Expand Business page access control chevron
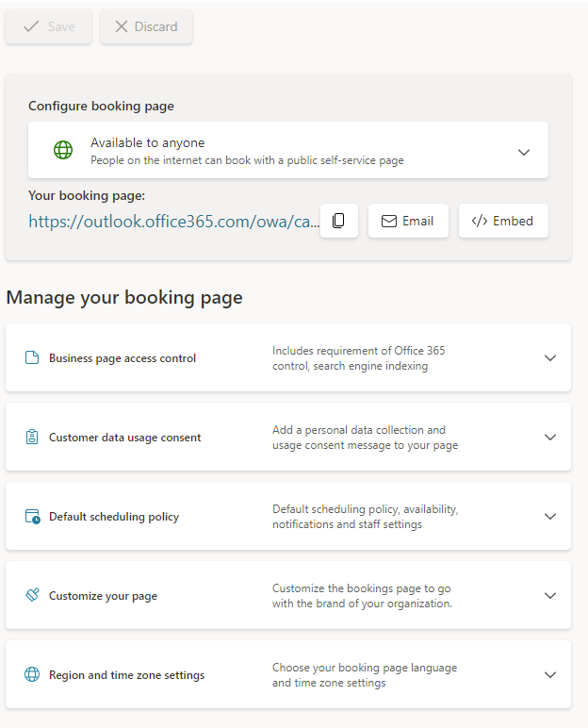The image size is (588, 728). 550,358
